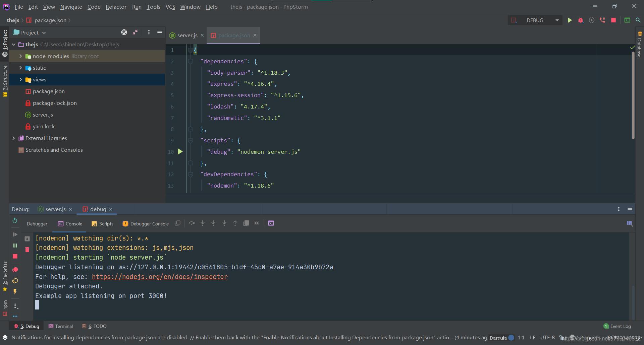Click the Step Over arrow in the debug toolbar

click(x=192, y=223)
